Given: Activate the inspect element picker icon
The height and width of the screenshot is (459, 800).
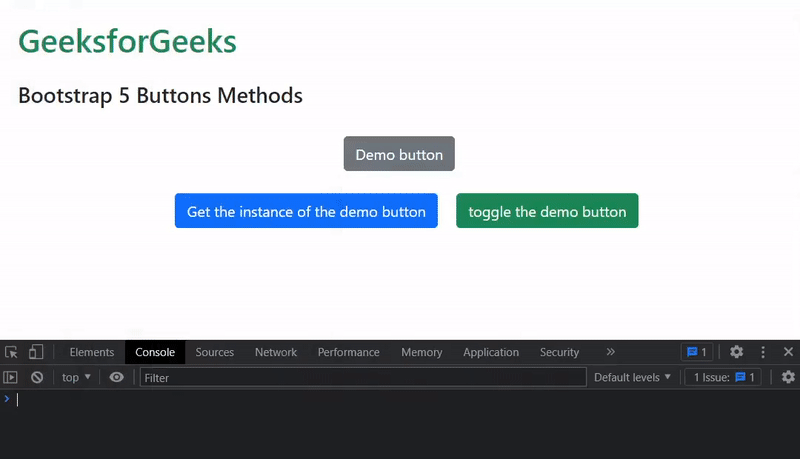Looking at the screenshot, I should (x=11, y=352).
